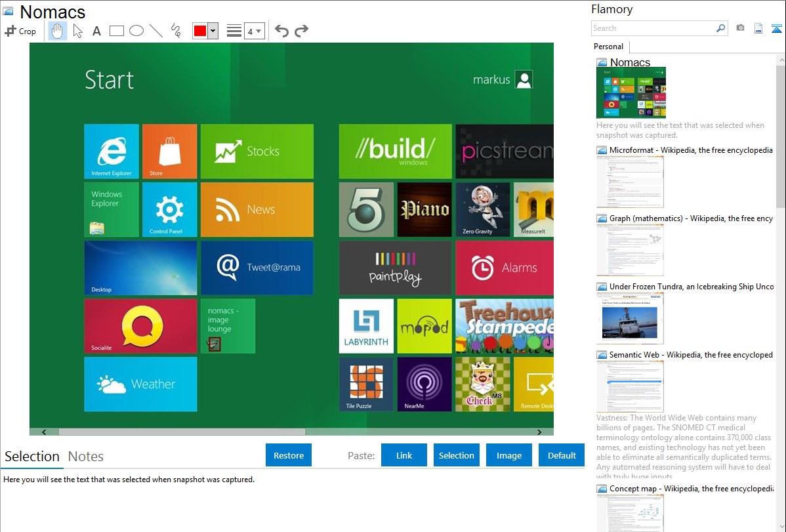Open the Semantic Web snapshot thumbnail

coord(630,386)
